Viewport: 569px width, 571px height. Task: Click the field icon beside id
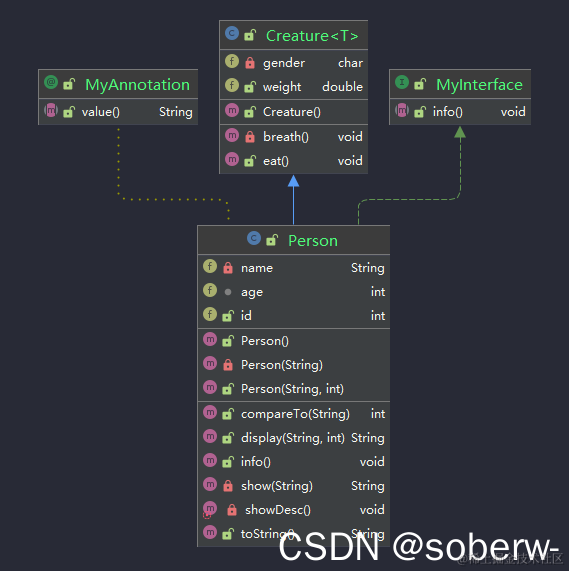tap(210, 314)
